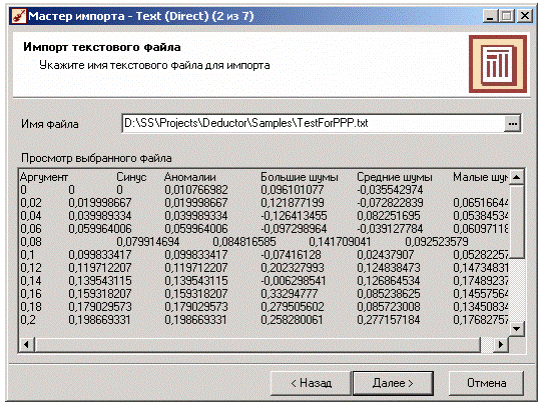Click the value 0,141709041 in preview
Screen dimensions: 543x403
tap(340, 242)
